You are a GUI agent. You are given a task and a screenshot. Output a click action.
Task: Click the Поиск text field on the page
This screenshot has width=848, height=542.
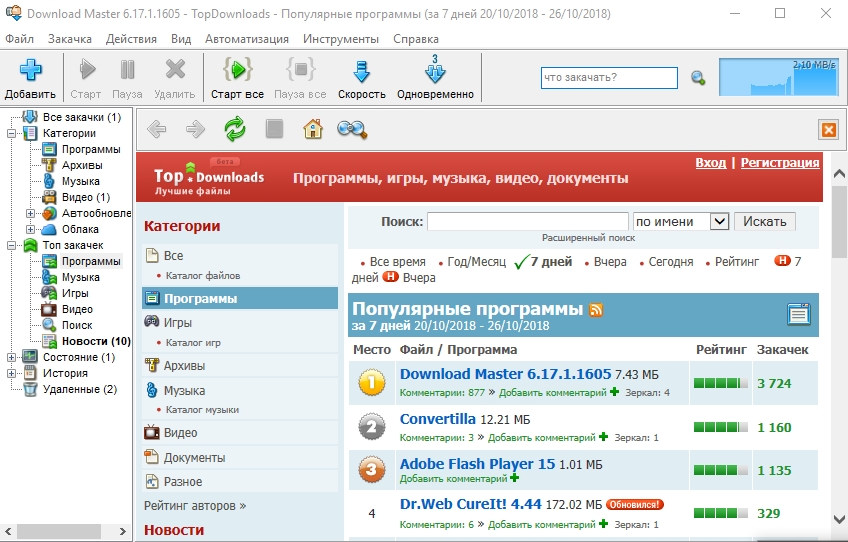pos(527,221)
